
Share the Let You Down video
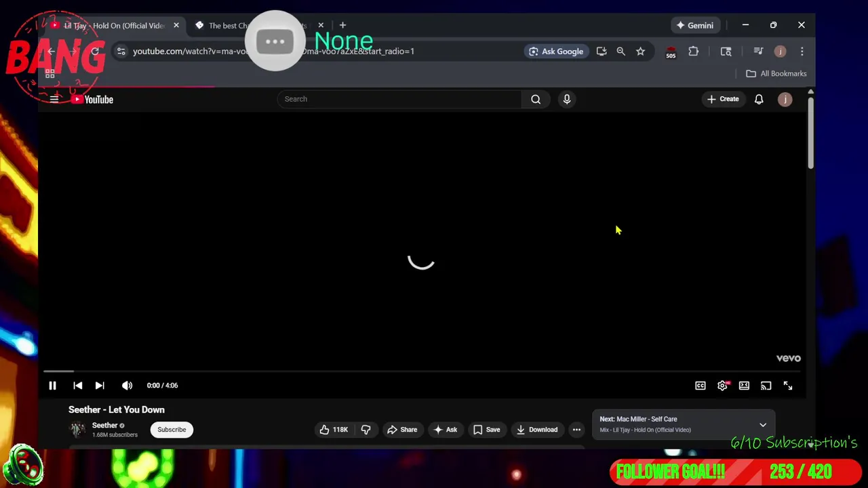coord(402,430)
